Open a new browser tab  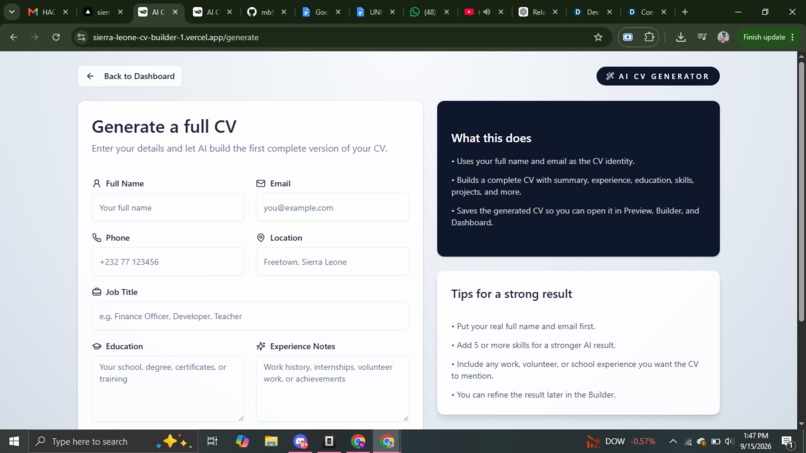[685, 12]
